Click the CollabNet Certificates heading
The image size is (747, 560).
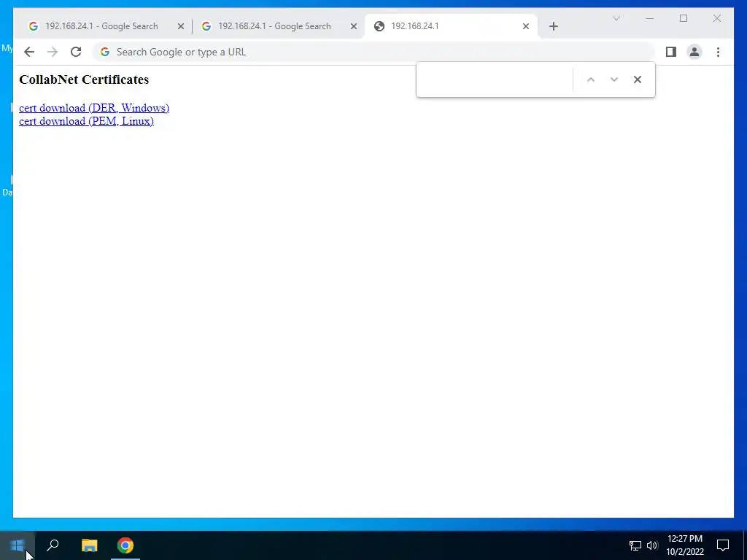[x=84, y=79]
